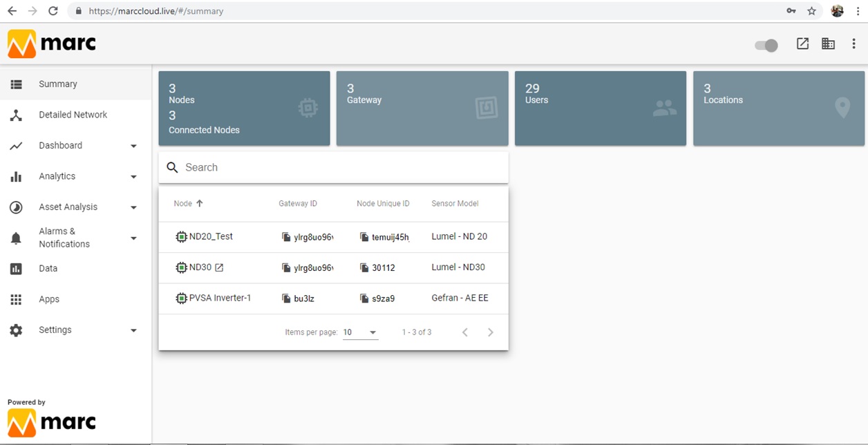Click inside the Search input field
The image size is (868, 445).
(x=276, y=167)
